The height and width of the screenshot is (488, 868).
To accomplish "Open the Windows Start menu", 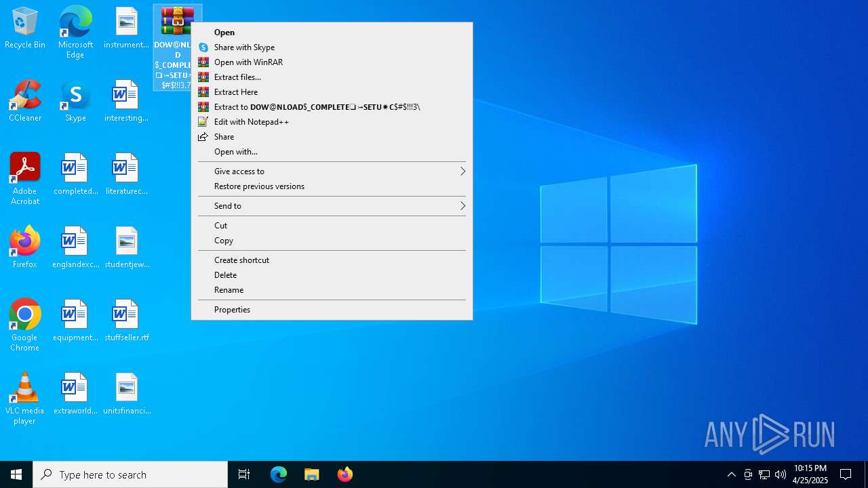I will click(16, 474).
